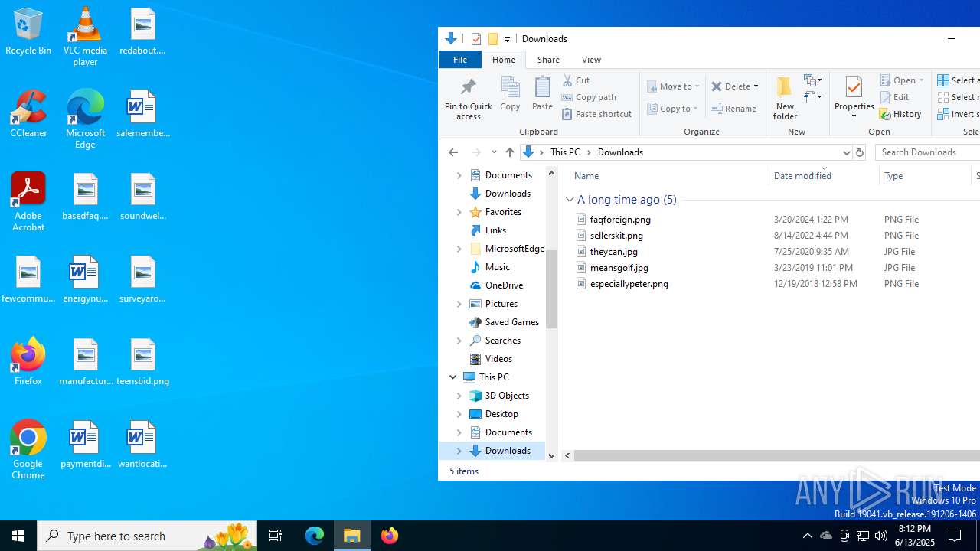Open the recent locations dropdown arrow
The height and width of the screenshot is (551, 980).
tap(494, 152)
